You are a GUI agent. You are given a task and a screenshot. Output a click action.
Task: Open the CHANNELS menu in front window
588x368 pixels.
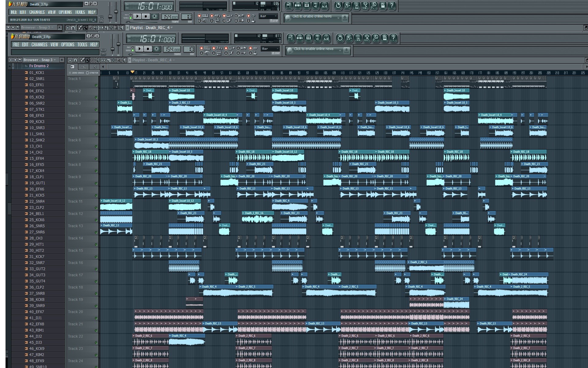39,44
